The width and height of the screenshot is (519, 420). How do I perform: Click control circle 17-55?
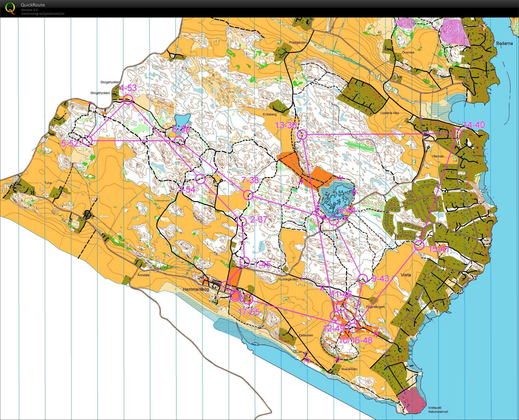tap(248, 299)
